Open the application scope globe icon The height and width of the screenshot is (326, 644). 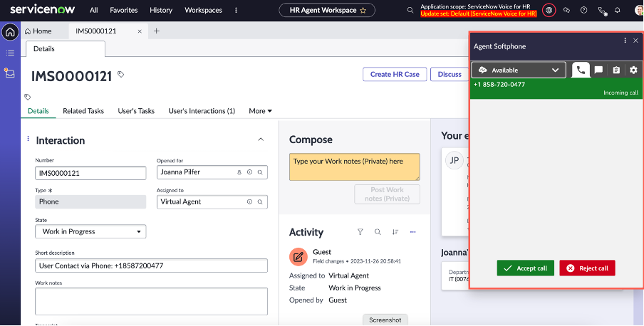point(549,10)
